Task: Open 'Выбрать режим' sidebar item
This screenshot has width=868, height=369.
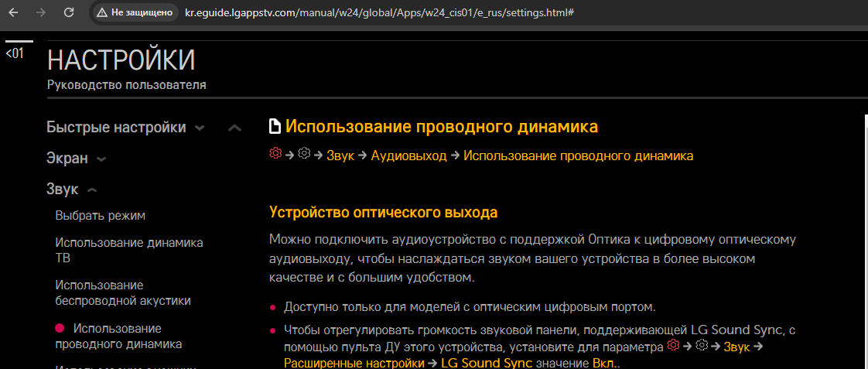Action: tap(100, 216)
